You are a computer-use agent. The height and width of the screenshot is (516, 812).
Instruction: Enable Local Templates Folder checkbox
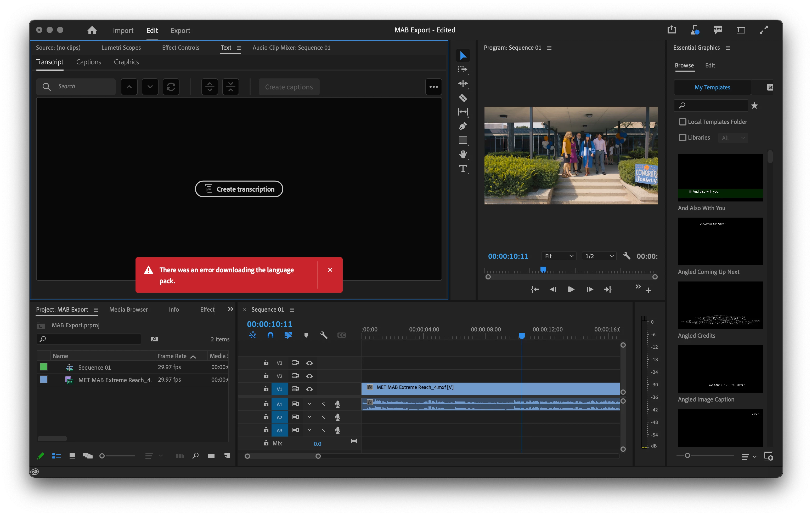683,122
